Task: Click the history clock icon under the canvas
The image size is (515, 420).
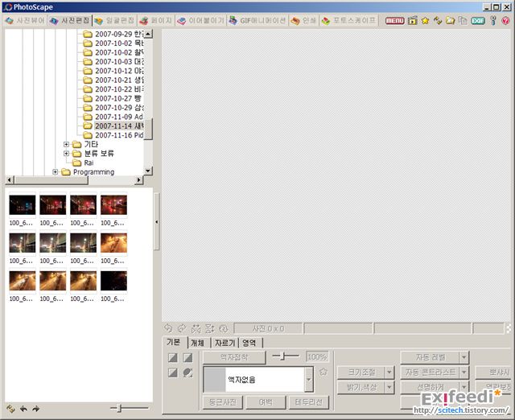Action: tap(224, 328)
